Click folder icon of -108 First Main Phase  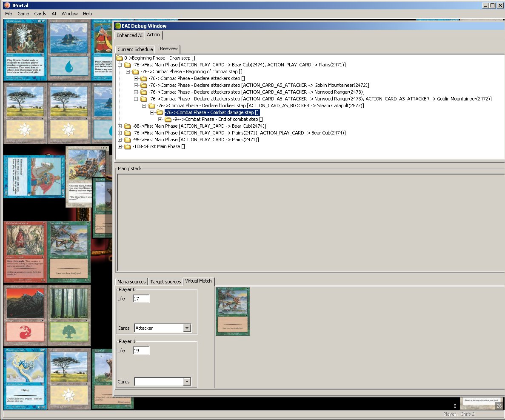click(128, 146)
